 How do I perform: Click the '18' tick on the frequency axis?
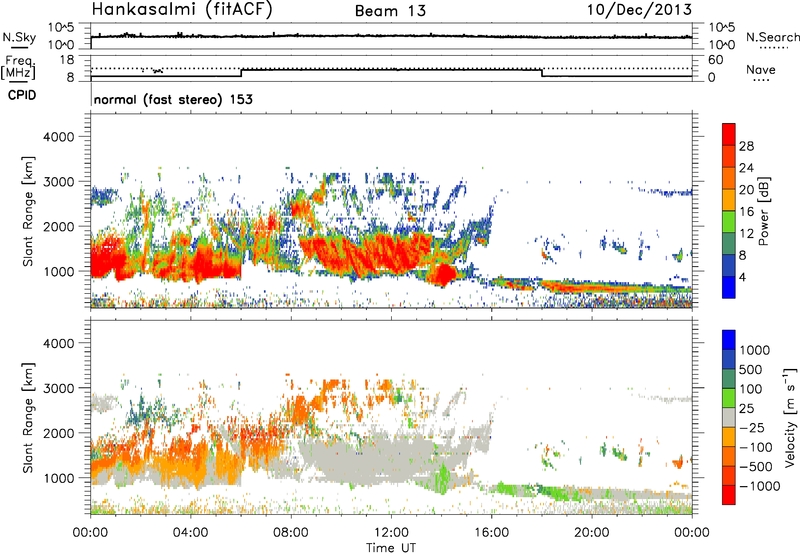point(67,60)
